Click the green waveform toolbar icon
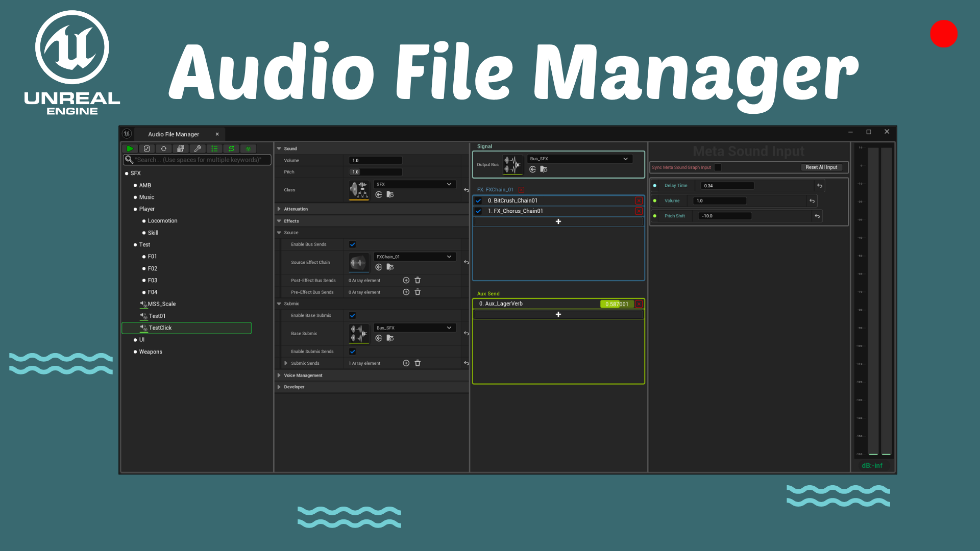This screenshot has height=551, width=980. (x=248, y=148)
